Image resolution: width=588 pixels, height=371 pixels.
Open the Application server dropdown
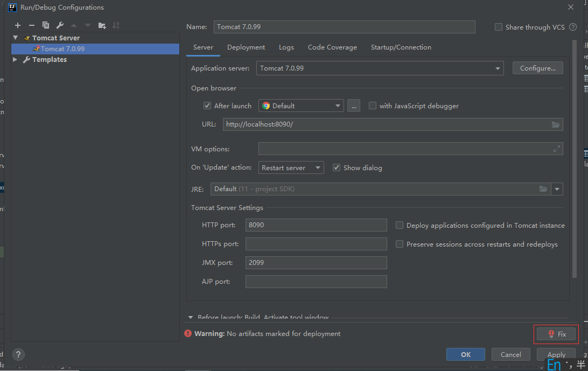pos(380,68)
